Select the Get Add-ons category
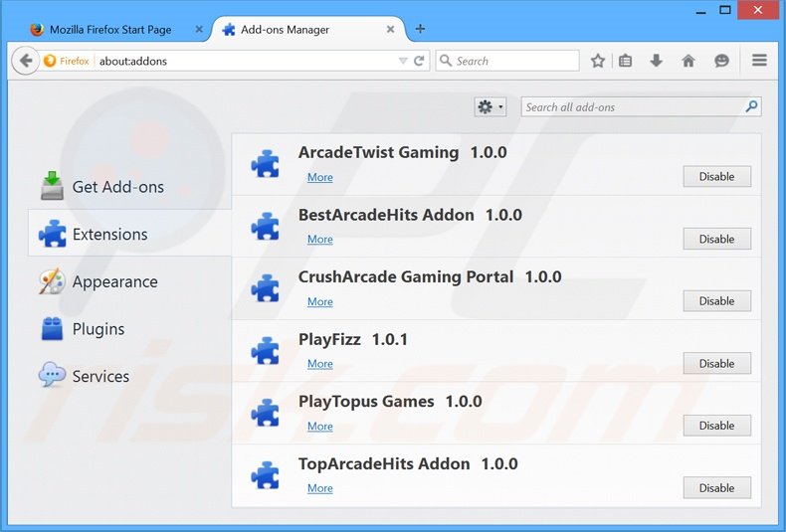Viewport: 786px width, 532px height. pos(117,187)
